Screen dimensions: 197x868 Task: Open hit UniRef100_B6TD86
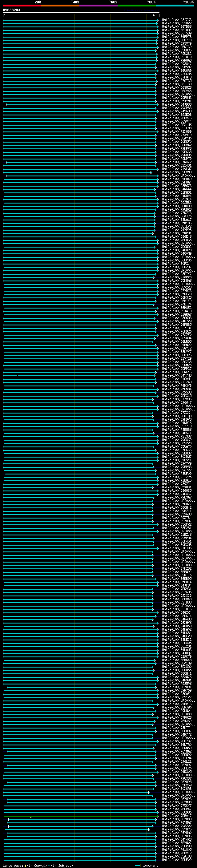point(177,26)
